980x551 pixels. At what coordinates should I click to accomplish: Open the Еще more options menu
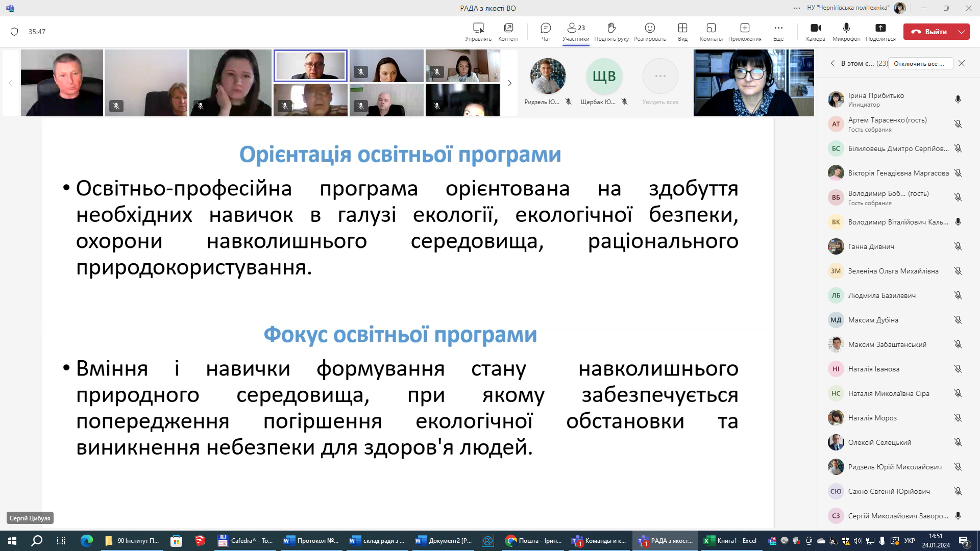tap(778, 28)
